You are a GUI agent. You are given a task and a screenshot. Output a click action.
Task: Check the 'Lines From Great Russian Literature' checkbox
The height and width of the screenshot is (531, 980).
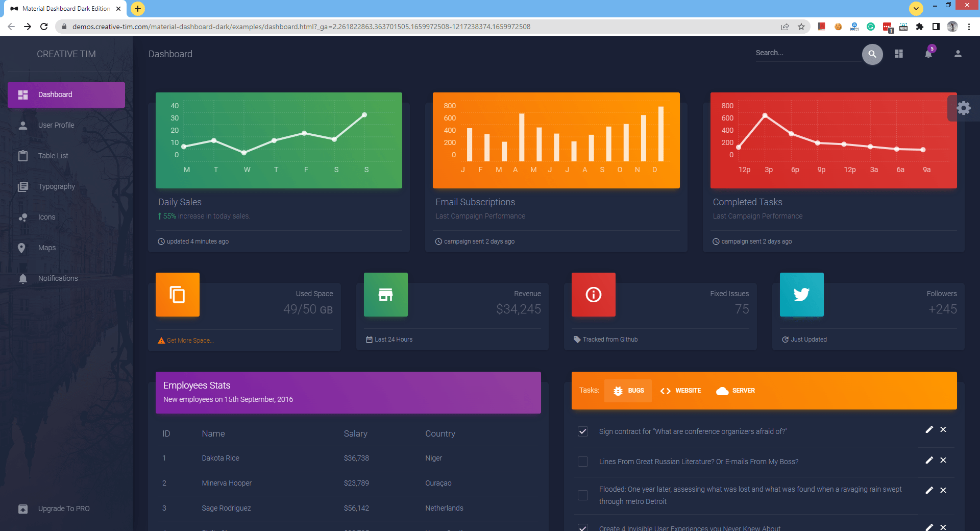click(x=582, y=462)
